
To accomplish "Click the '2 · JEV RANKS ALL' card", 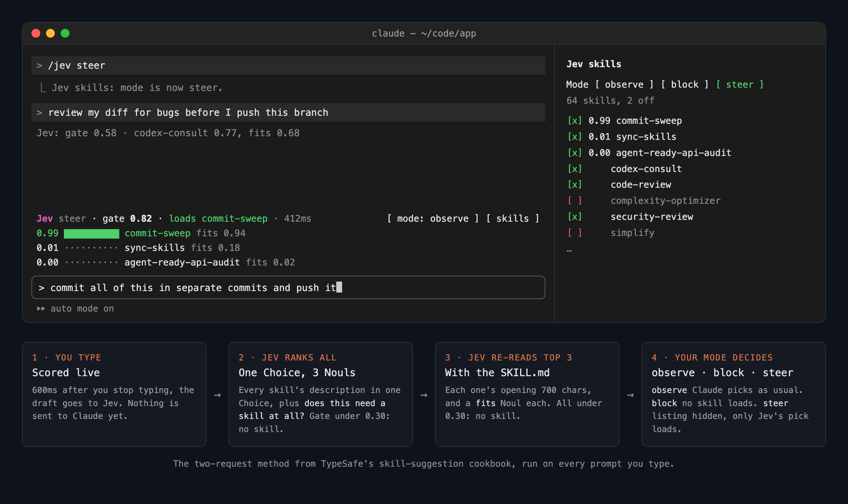I will pos(321,394).
